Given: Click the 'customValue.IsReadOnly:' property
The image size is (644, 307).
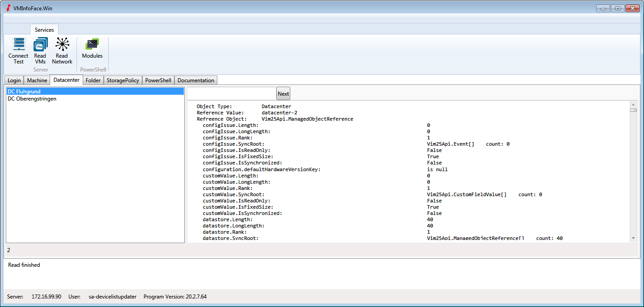Looking at the screenshot, I should [237, 201].
